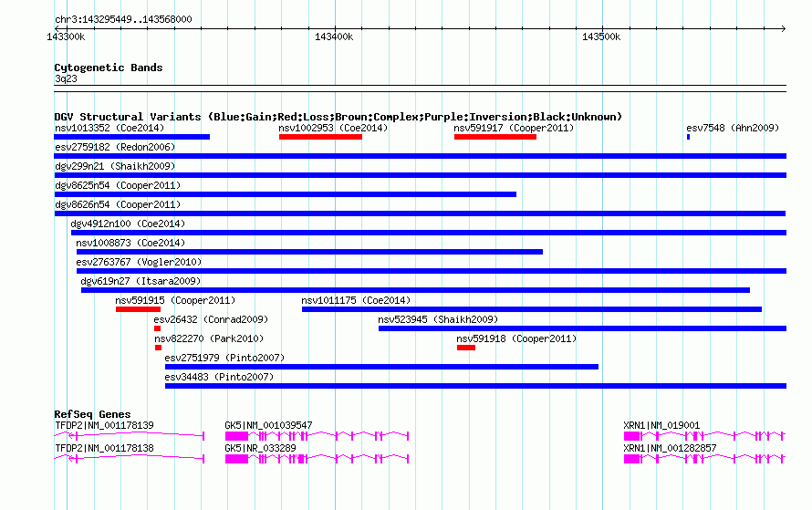Screen dimensions: 812x510
Task: Click the dgv4912n100 (Coe2014) label
Action: coord(128,224)
